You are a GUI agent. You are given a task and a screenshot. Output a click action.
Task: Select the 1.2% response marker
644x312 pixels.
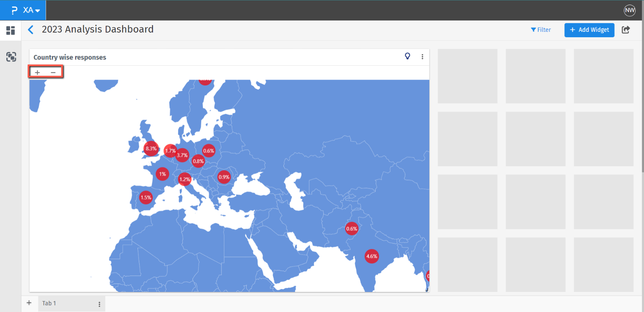(x=184, y=180)
